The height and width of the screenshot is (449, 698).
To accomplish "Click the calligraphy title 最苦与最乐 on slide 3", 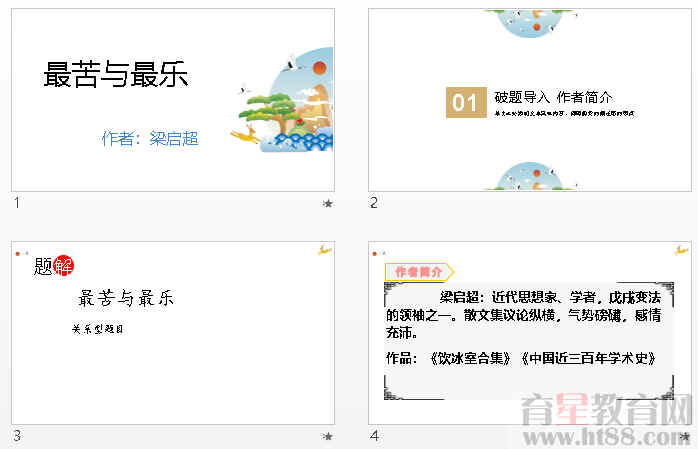I will pos(126,298).
